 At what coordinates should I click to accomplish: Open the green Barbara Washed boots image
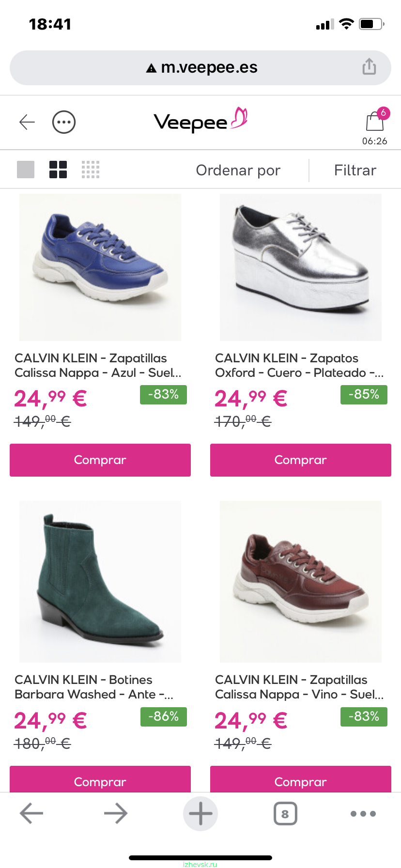tap(100, 582)
